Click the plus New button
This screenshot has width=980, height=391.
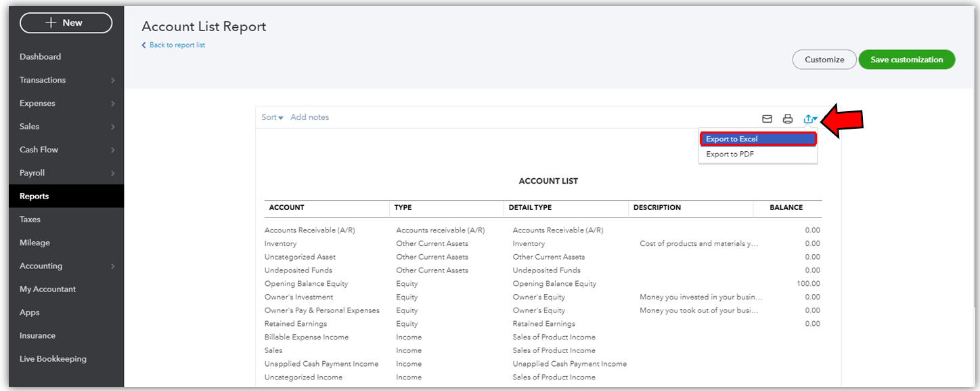66,22
